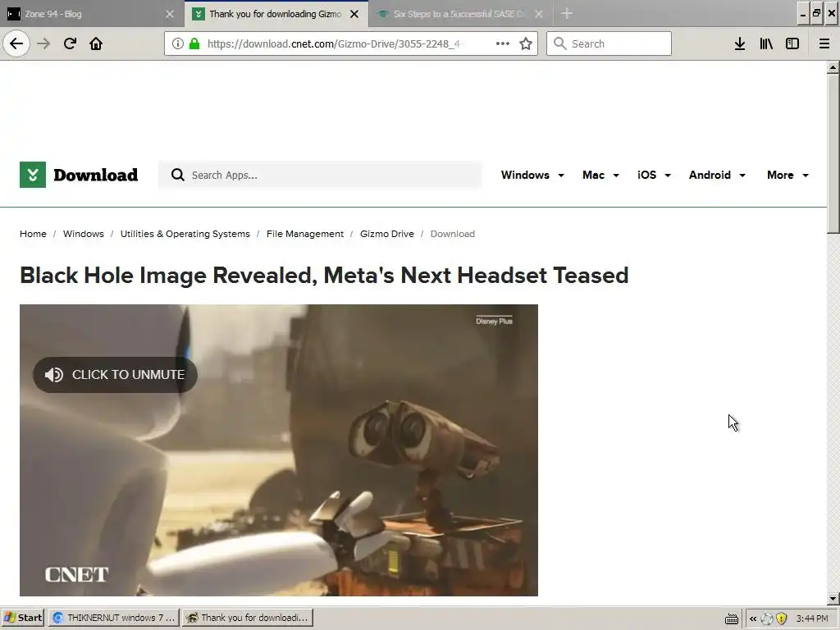Click the page scrollbar up arrow
Image resolution: width=840 pixels, height=630 pixels.
click(x=833, y=67)
